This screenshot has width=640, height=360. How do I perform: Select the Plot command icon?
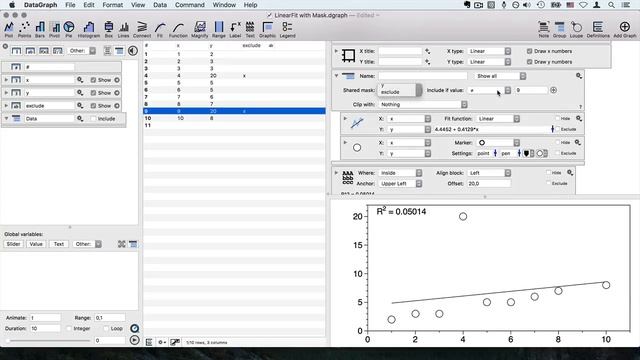(9, 29)
